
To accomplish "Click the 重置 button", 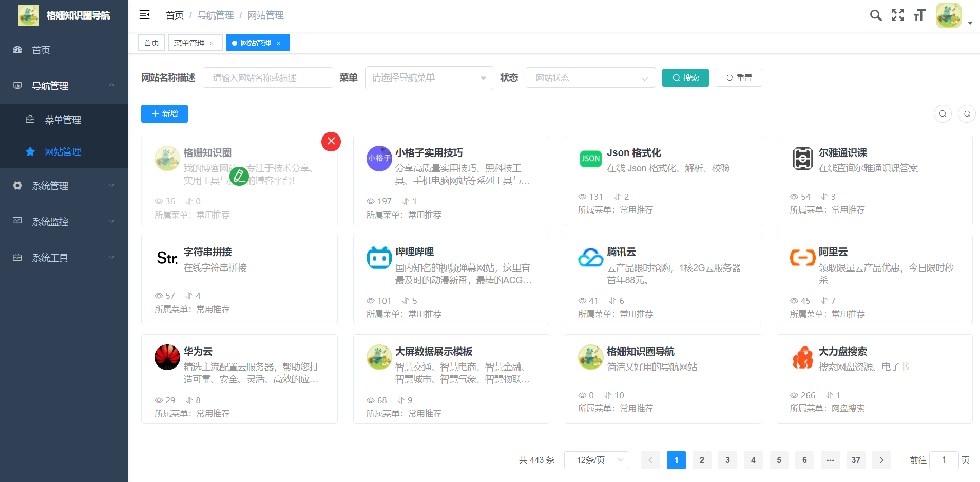I will pos(739,78).
